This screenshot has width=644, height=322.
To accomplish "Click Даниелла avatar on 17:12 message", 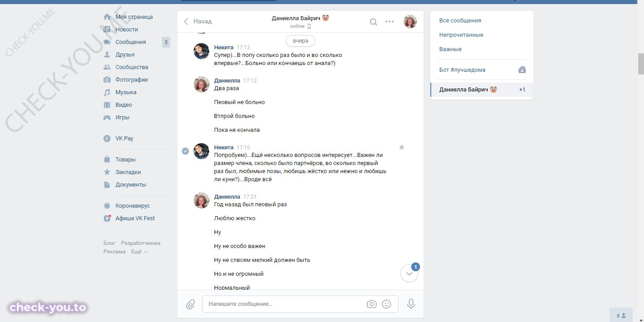I will [x=202, y=84].
